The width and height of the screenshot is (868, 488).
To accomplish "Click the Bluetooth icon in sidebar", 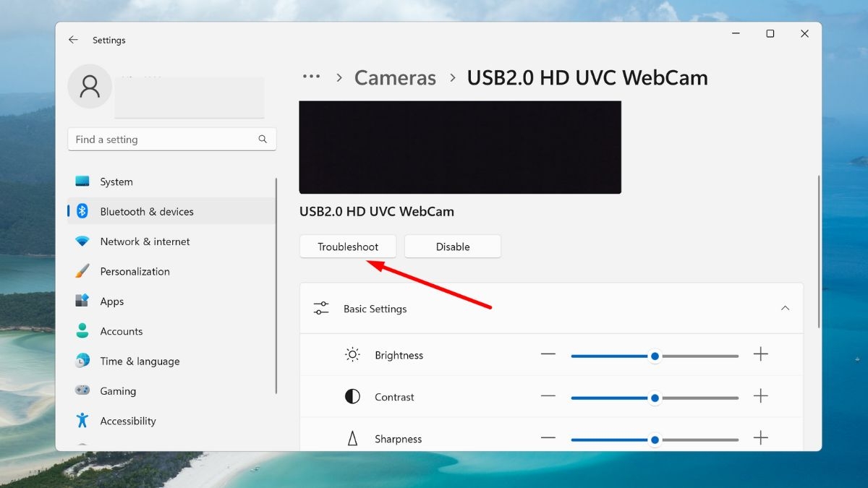I will click(x=82, y=211).
